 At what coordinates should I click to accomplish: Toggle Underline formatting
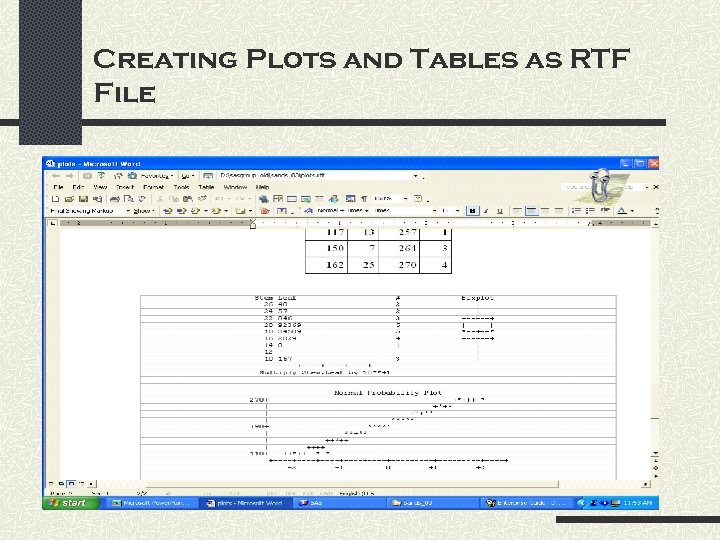500,211
